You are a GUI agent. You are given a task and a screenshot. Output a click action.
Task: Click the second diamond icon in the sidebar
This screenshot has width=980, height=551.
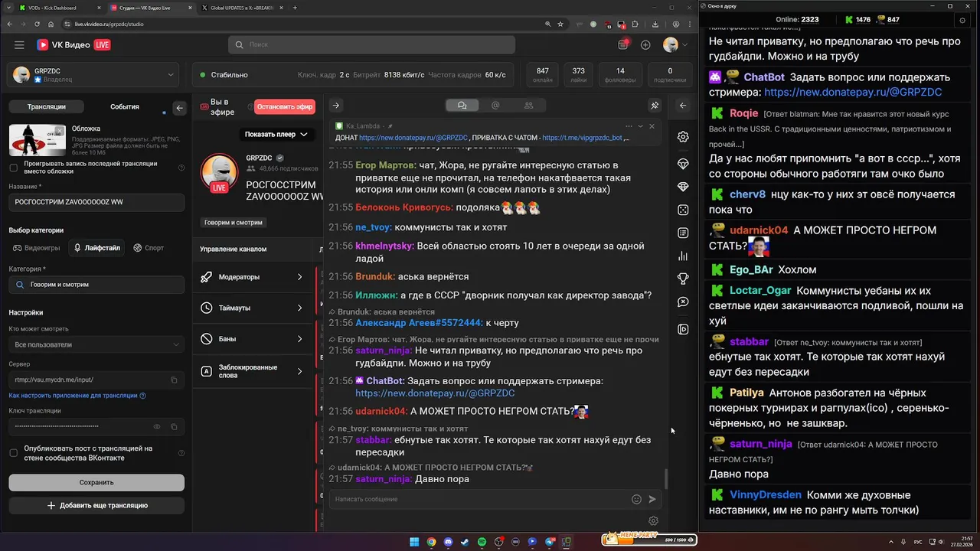[683, 187]
